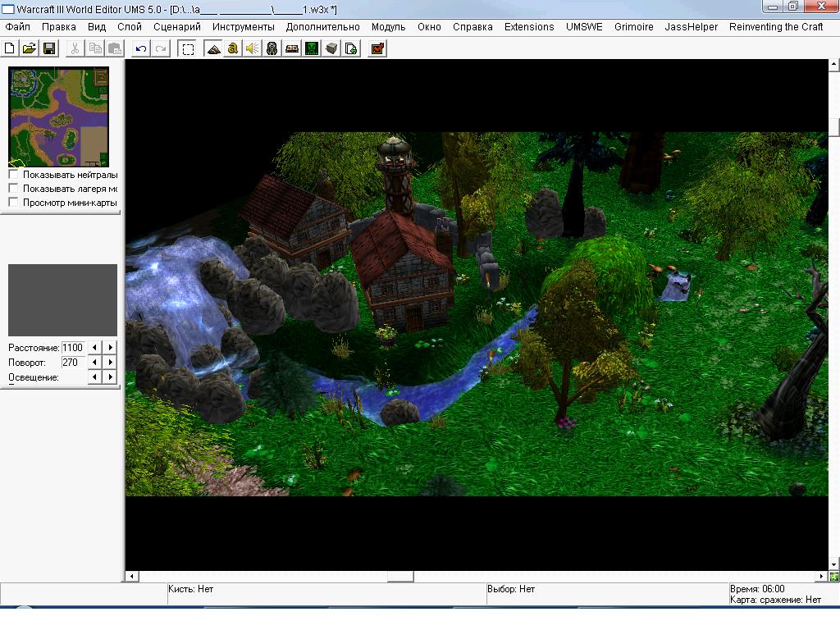Click the Cut scissors icon
The height and width of the screenshot is (630, 840).
click(75, 48)
